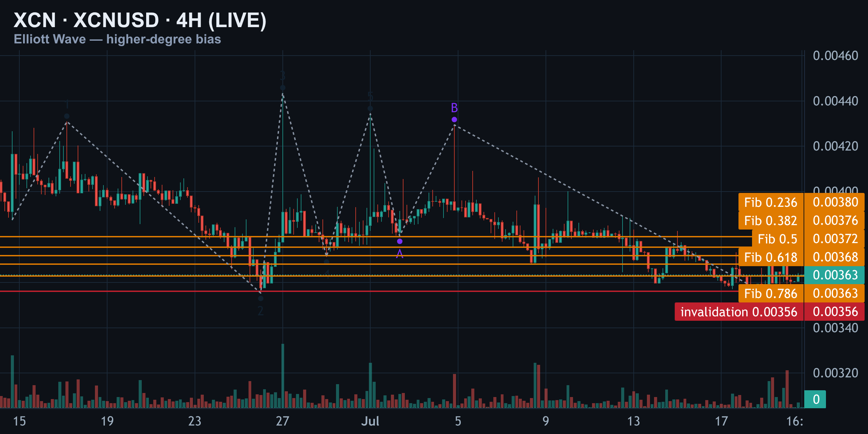The image size is (868, 434).
Task: Click the date label 13 on time axis
Action: [x=633, y=421]
